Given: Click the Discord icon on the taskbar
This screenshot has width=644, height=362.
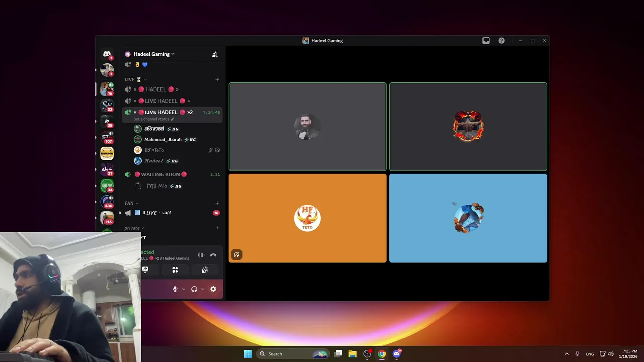Looking at the screenshot, I should [397, 354].
